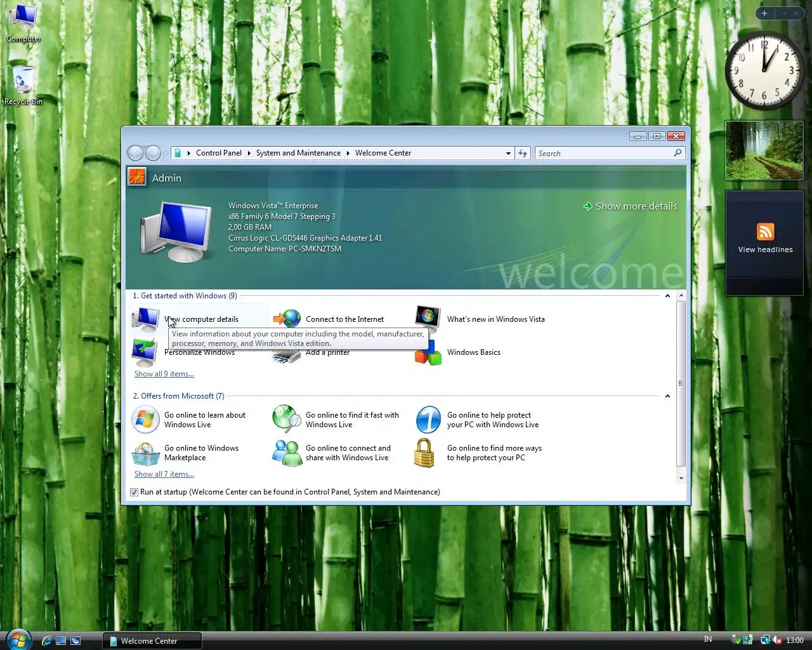Click the IN language bar indicator

click(708, 639)
